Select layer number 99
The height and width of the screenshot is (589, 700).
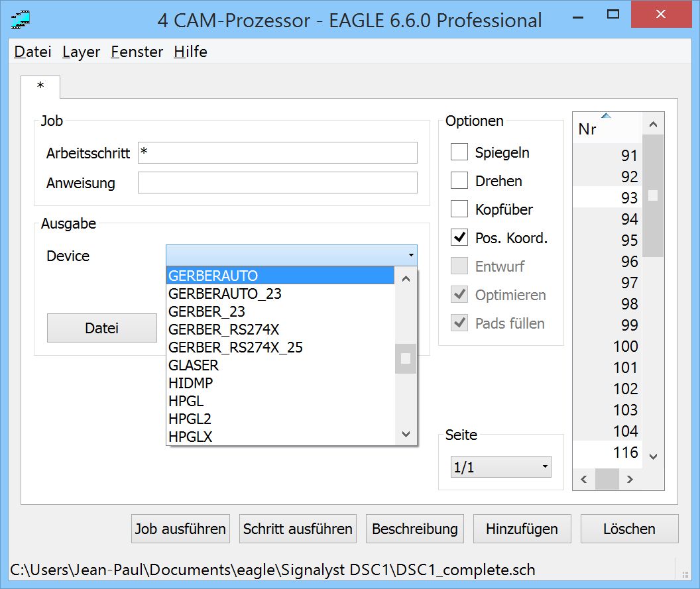pyautogui.click(x=607, y=325)
